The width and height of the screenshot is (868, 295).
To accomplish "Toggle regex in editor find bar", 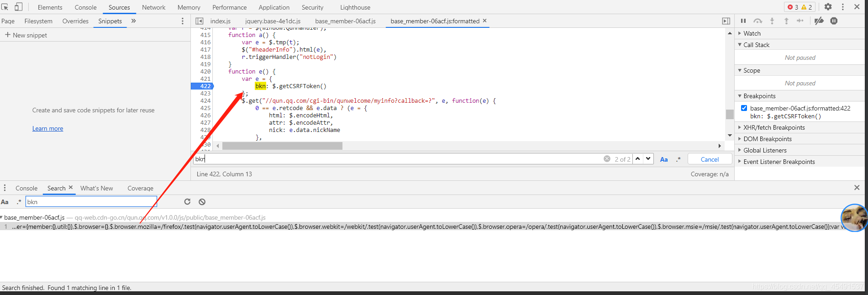I will pos(679,159).
